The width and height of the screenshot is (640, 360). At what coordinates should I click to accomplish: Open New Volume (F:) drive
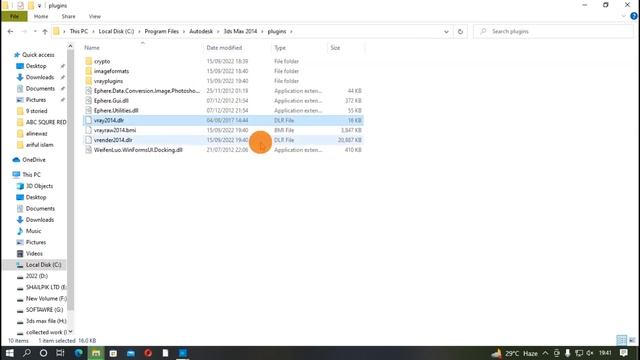click(x=46, y=299)
